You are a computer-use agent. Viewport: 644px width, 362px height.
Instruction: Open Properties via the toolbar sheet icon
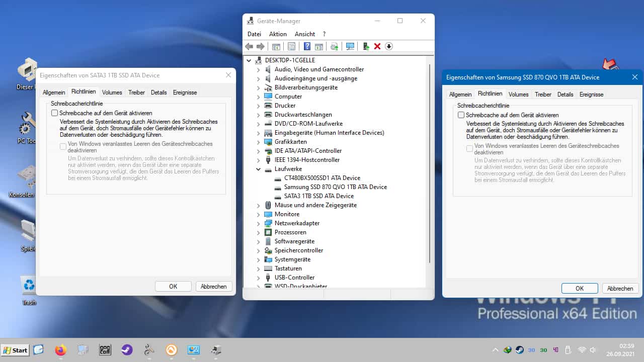[291, 46]
